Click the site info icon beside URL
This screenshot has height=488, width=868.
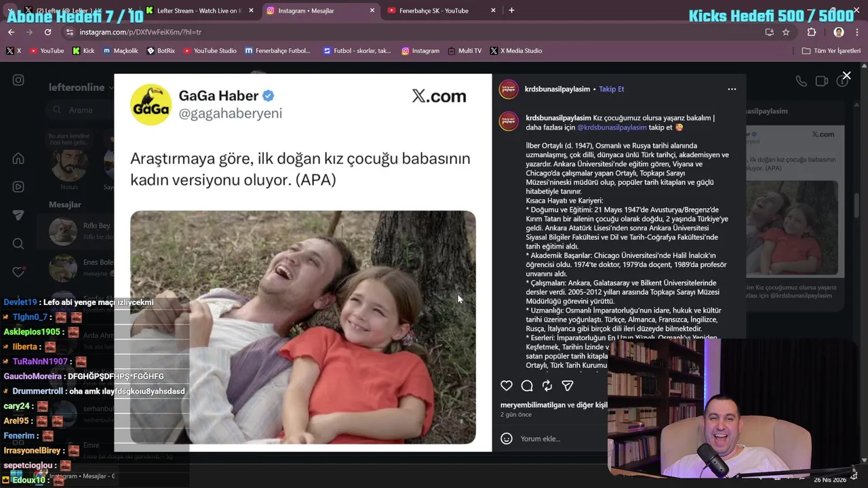pyautogui.click(x=69, y=32)
